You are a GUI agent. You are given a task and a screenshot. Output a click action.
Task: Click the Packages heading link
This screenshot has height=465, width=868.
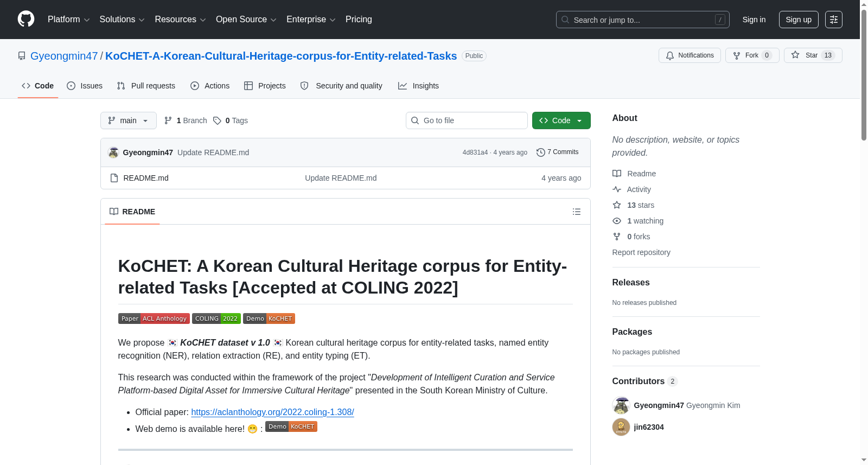pos(632,332)
